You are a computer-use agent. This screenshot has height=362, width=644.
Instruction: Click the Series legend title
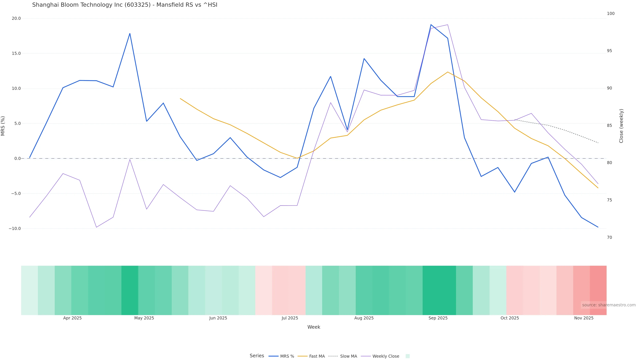pyautogui.click(x=257, y=356)
